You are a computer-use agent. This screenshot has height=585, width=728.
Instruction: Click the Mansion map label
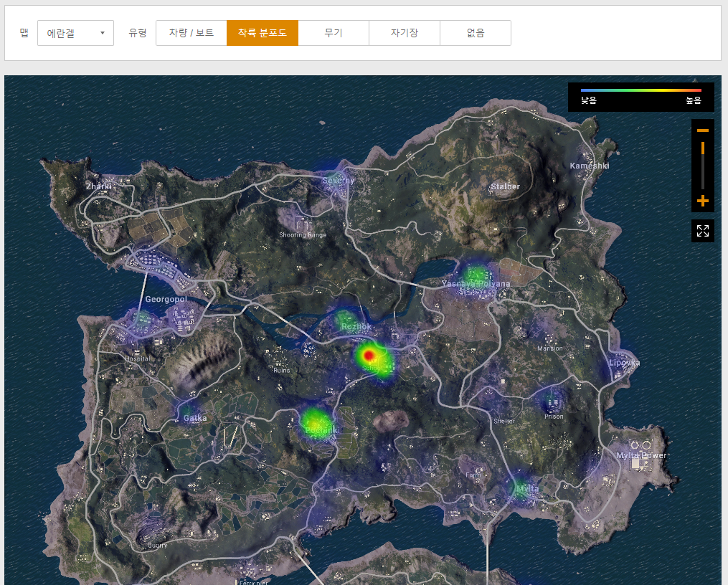point(549,348)
